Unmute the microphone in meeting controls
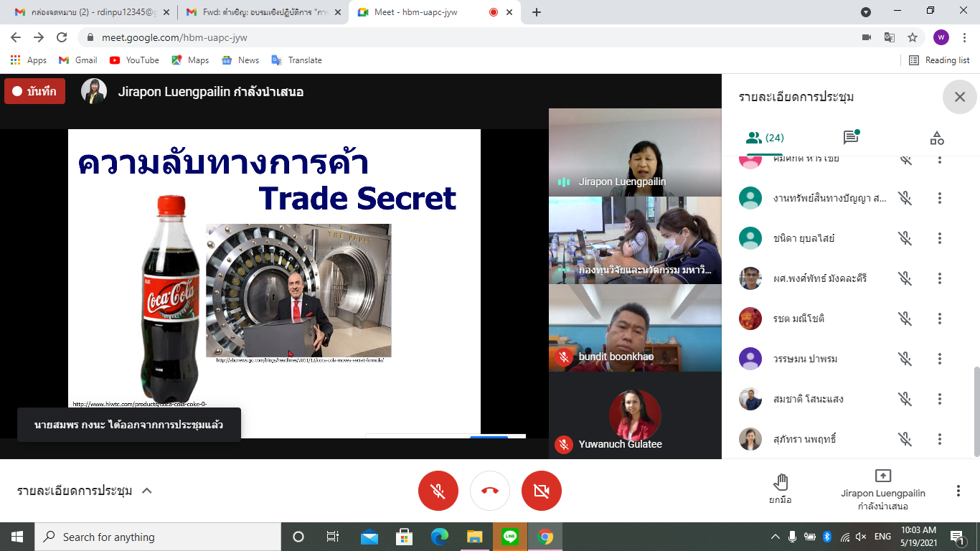 438,491
